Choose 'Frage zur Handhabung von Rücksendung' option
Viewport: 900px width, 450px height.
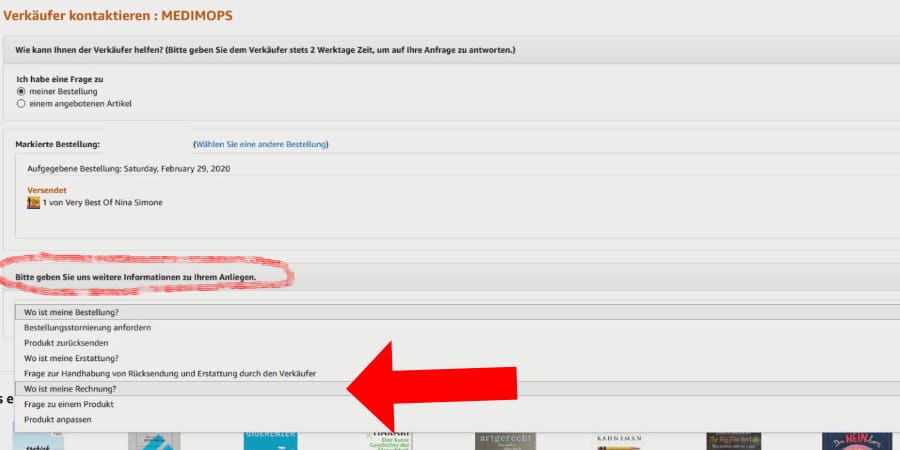click(x=170, y=373)
